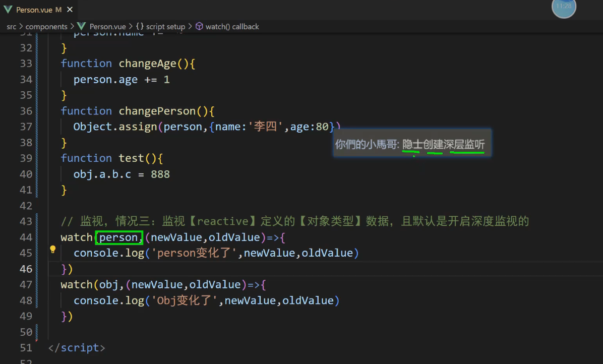The height and width of the screenshot is (364, 603).
Task: Click line number 36 in the gutter
Action: [26, 111]
